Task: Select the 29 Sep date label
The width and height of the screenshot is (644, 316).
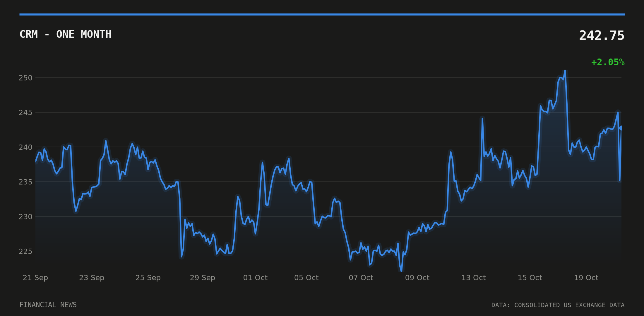Action: click(x=203, y=278)
